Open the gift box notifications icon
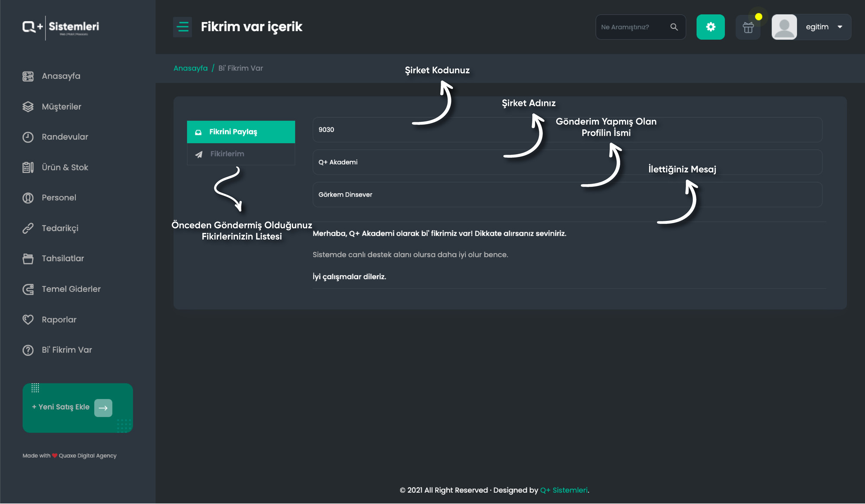Screen dimensions: 865x504 (x=748, y=27)
